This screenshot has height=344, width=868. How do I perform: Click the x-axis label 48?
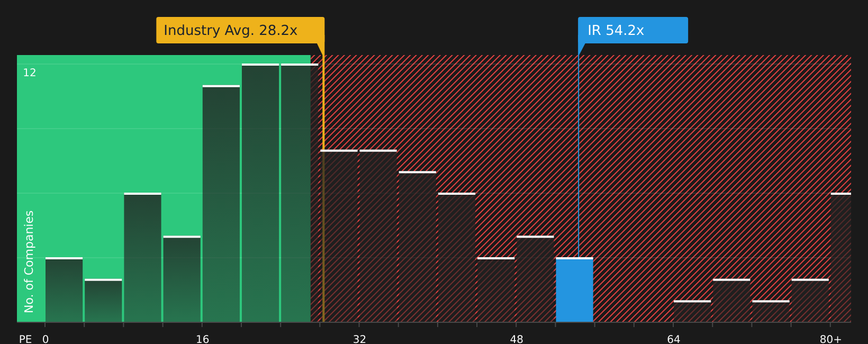tap(517, 339)
